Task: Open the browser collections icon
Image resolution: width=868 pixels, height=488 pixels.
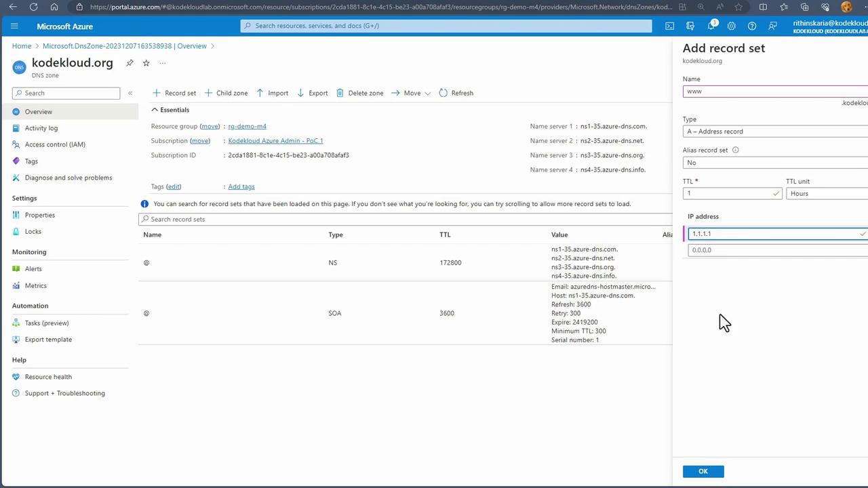Action: (x=804, y=7)
